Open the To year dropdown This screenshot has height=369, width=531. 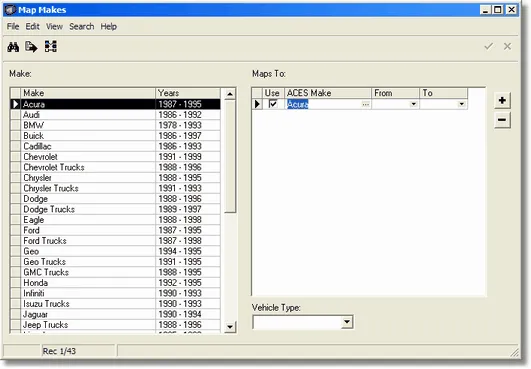coord(461,104)
